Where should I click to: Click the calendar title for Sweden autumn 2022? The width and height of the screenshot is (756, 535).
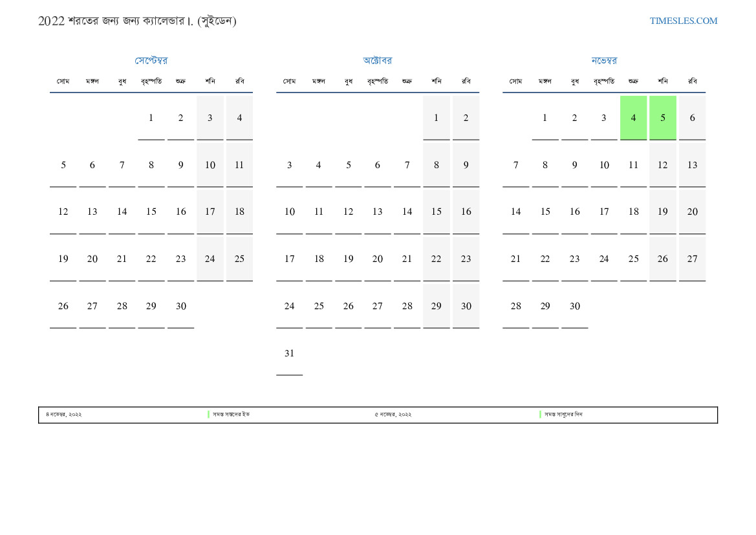[x=137, y=21]
